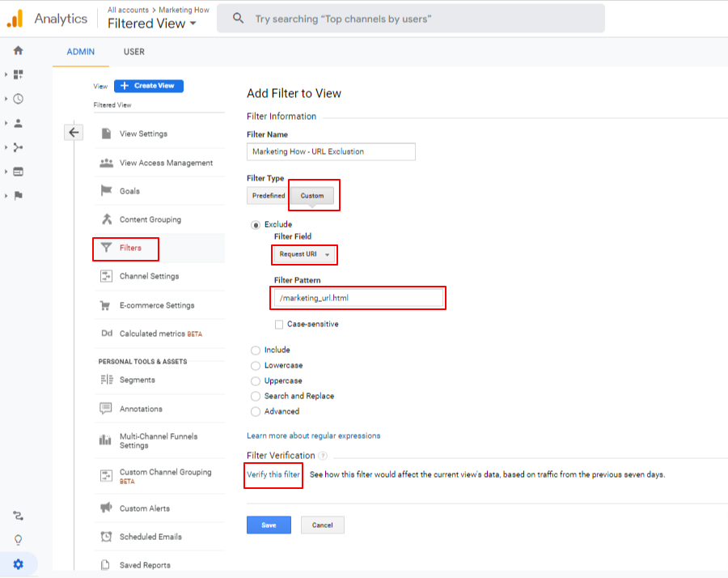The height and width of the screenshot is (578, 728).
Task: Open Goals in the view menu
Action: [129, 191]
